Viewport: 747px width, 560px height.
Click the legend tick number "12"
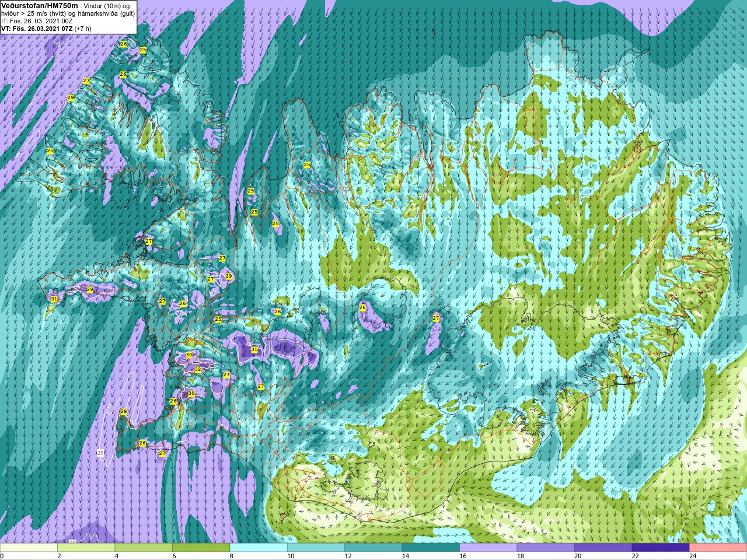coord(348,556)
